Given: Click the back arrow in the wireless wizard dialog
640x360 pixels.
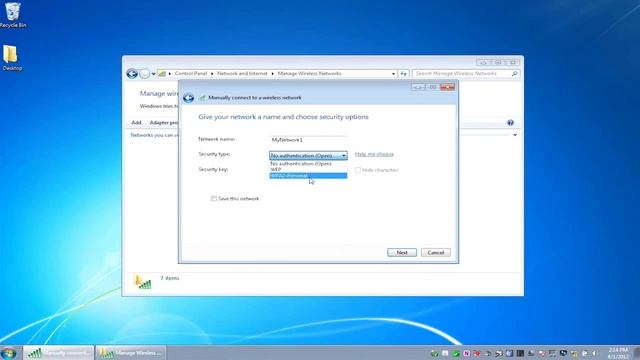Looking at the screenshot, I should coord(188,98).
